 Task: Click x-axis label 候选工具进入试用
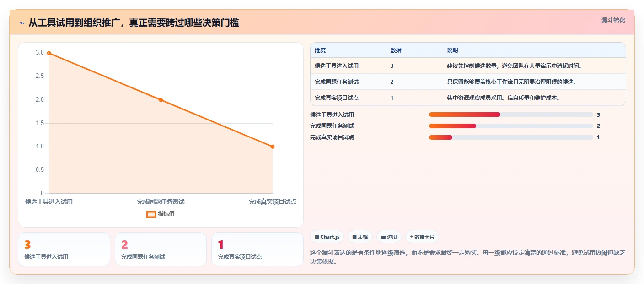click(x=49, y=202)
